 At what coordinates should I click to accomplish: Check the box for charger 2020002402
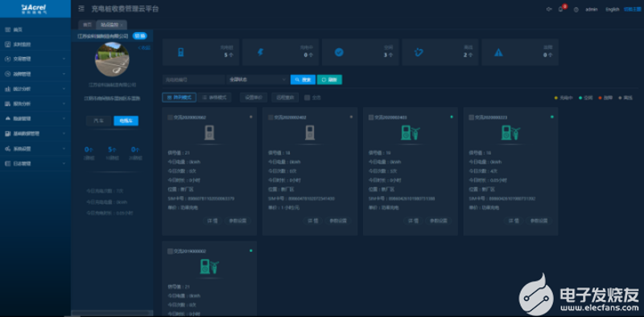click(x=270, y=117)
